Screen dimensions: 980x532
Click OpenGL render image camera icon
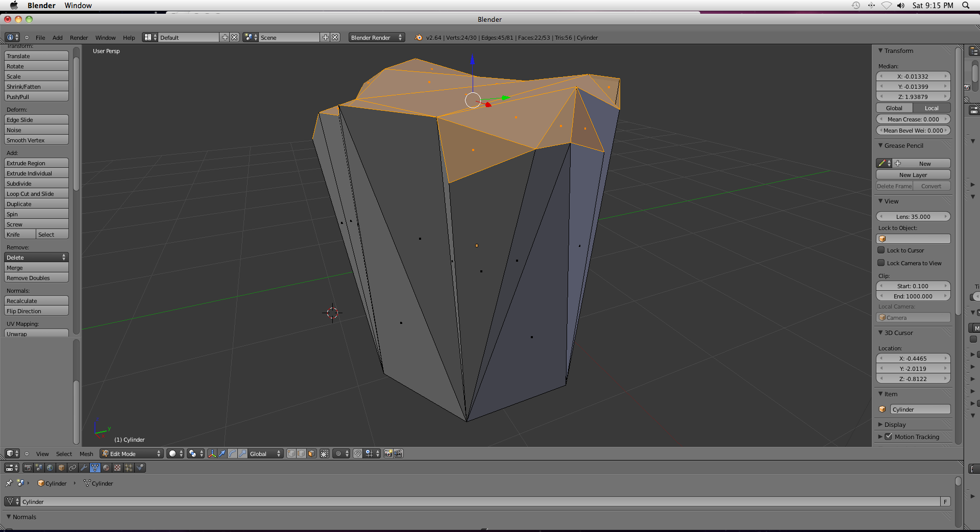[388, 453]
